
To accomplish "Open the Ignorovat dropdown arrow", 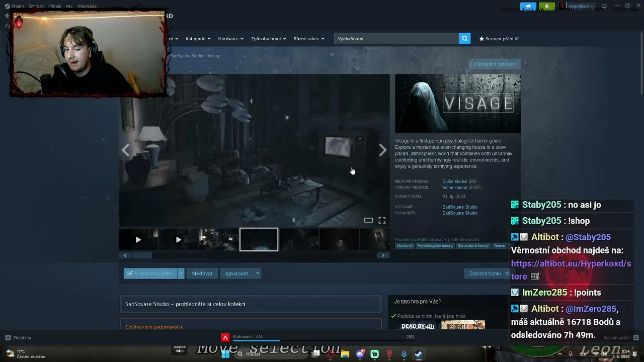I will point(257,274).
